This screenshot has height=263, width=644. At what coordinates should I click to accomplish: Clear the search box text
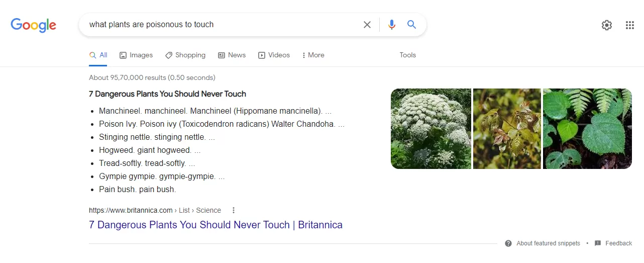(367, 25)
